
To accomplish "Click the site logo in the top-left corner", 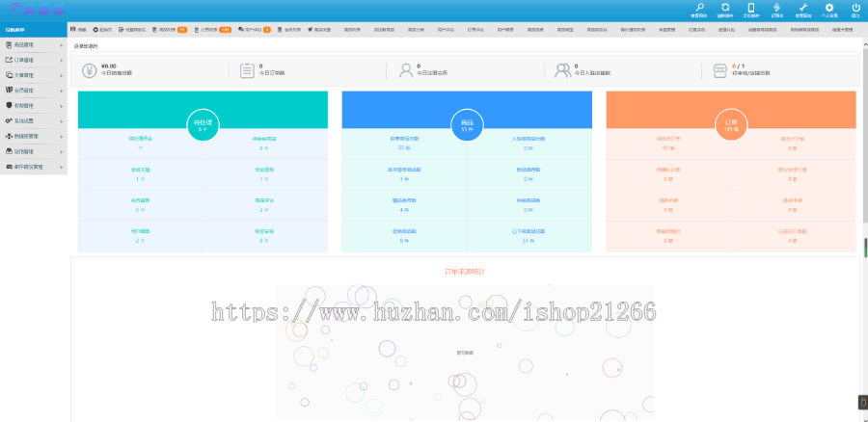I will coord(38,10).
